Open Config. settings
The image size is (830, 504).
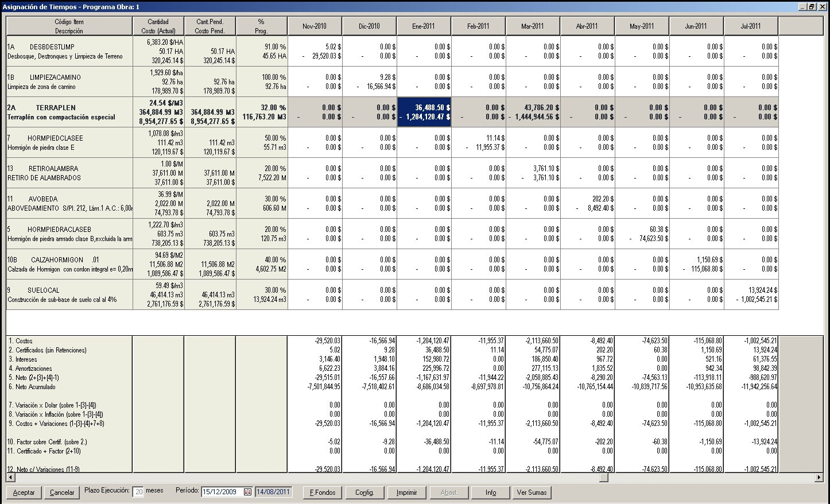pyautogui.click(x=364, y=493)
